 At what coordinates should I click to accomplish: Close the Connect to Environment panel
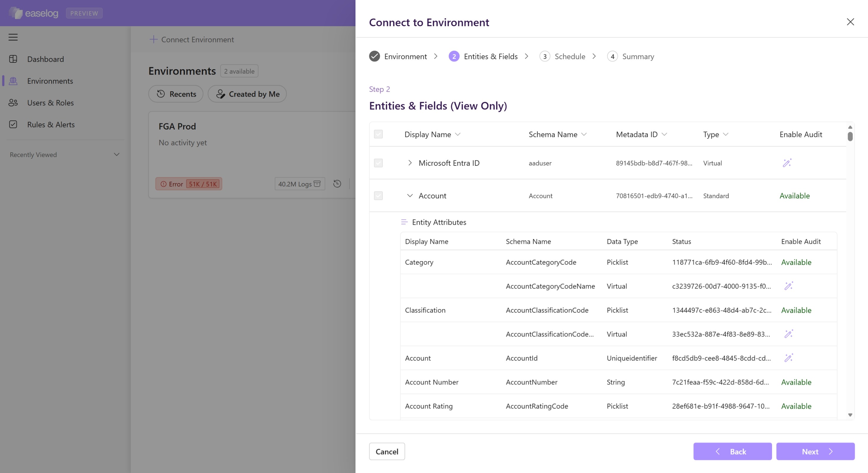click(850, 22)
